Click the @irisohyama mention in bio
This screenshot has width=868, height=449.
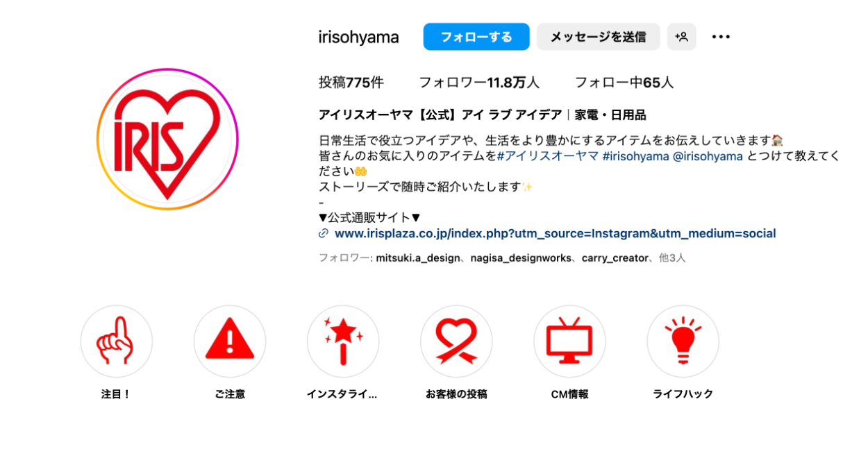708,156
